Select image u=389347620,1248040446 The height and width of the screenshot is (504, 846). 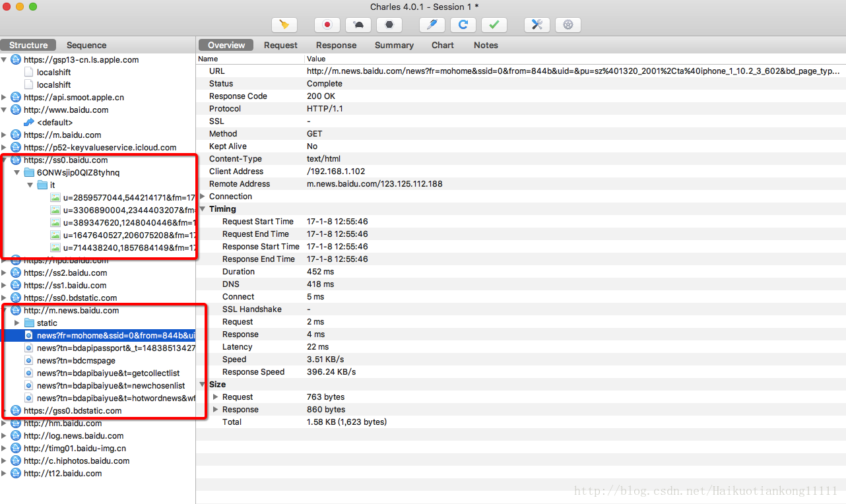129,222
